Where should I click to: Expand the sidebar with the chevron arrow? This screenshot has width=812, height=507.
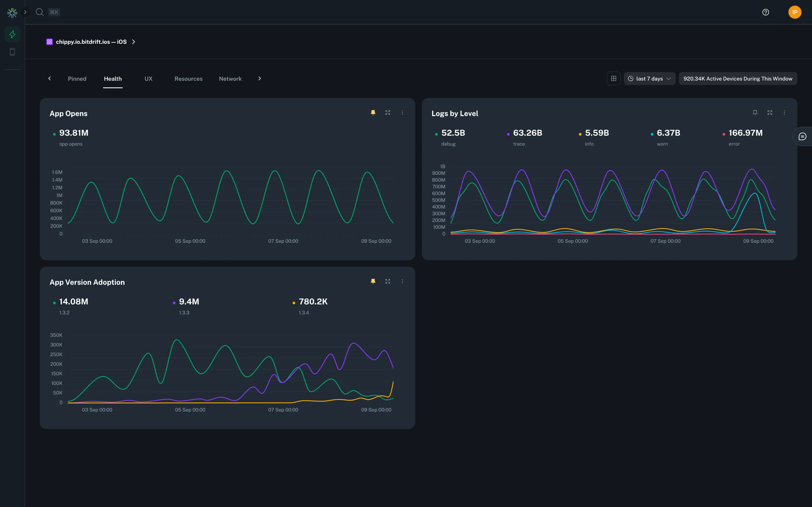[25, 12]
